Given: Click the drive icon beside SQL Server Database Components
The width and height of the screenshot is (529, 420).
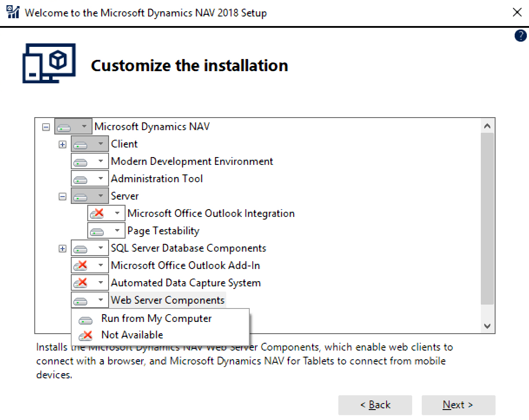Looking at the screenshot, I should tap(81, 249).
